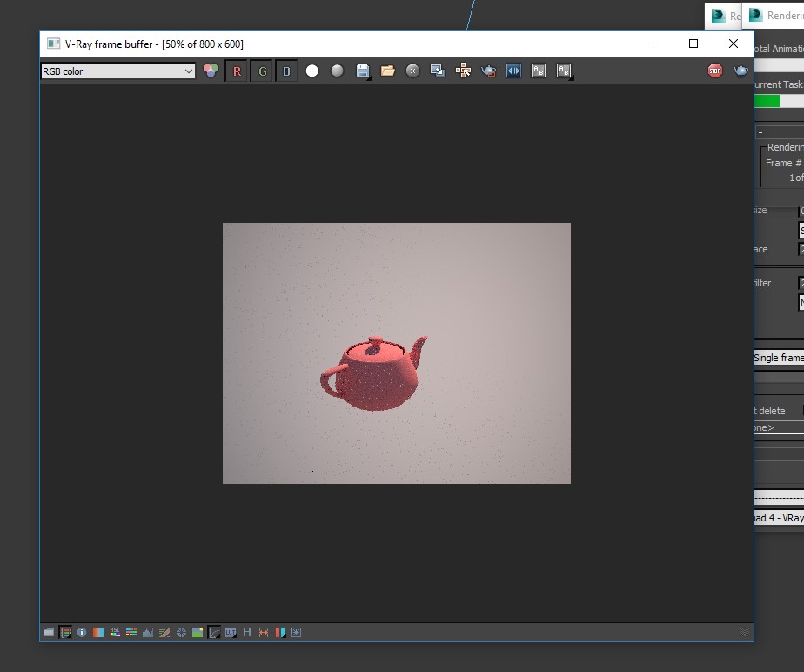This screenshot has width=804, height=672.
Task: Open the Single frame dropdown
Action: coord(778,358)
